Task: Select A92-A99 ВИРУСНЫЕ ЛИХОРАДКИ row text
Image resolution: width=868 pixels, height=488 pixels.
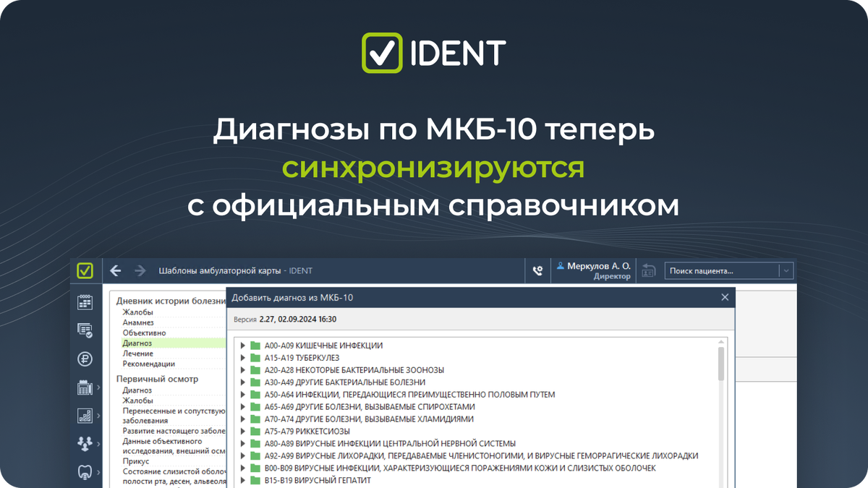Action: click(481, 456)
